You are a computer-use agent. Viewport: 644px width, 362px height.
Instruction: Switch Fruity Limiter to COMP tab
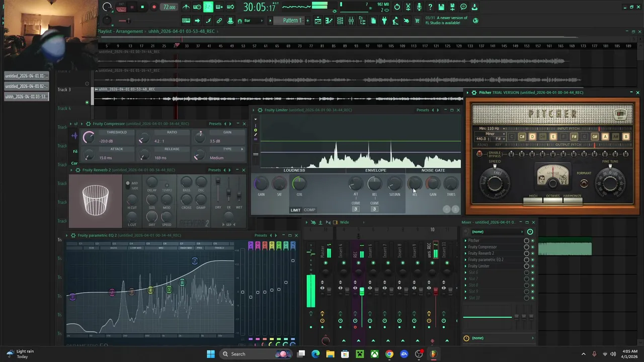pyautogui.click(x=309, y=210)
